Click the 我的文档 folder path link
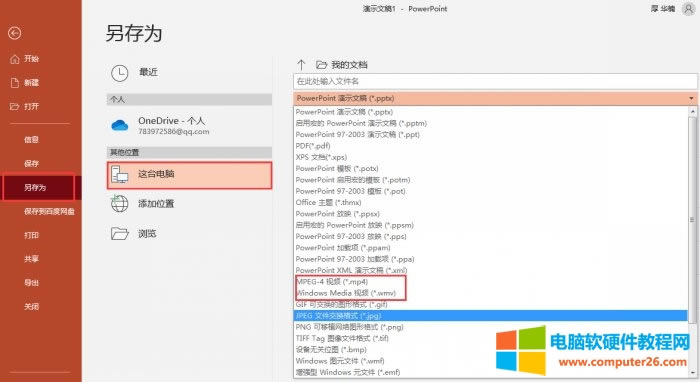Screen dimensions: 700x382 click(x=349, y=65)
